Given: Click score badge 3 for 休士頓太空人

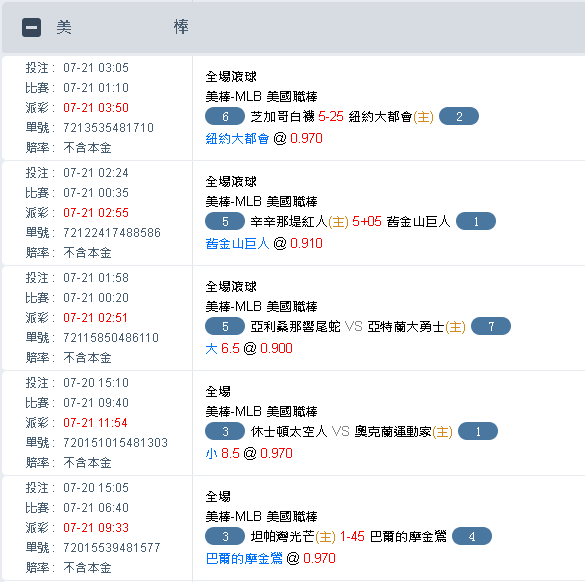Looking at the screenshot, I should pos(225,431).
